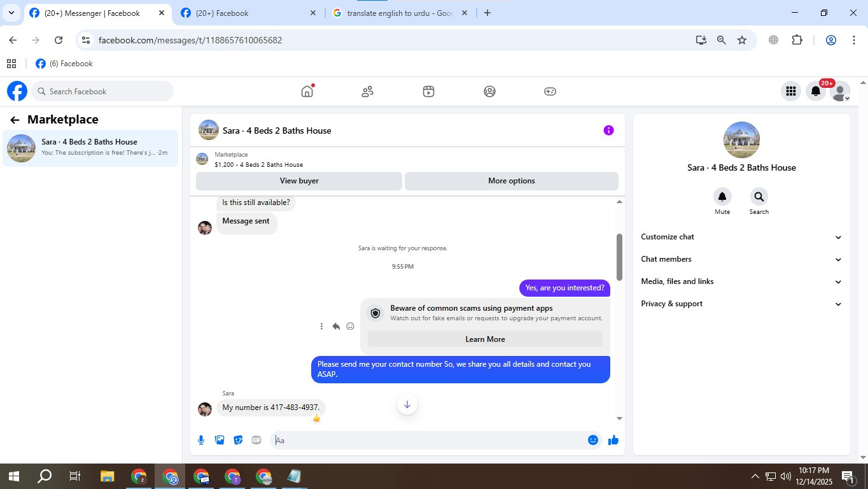Expand Media, files and links section
Viewport: 868px width, 489px height.
click(x=741, y=281)
